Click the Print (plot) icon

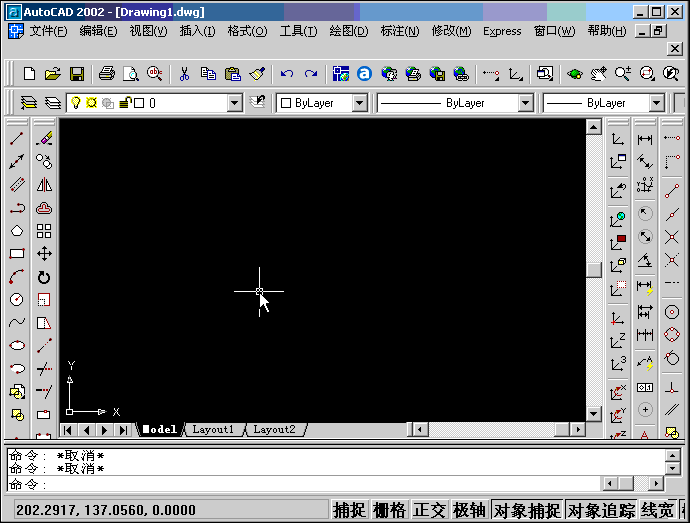(x=106, y=74)
